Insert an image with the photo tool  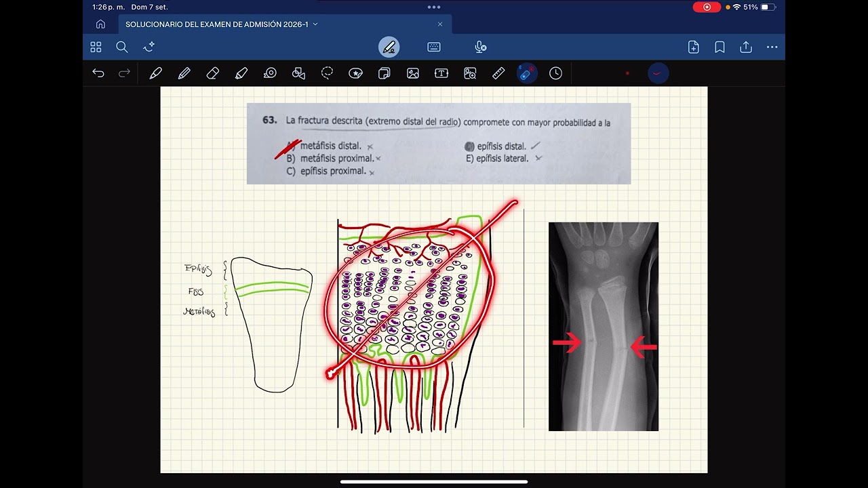pos(413,73)
